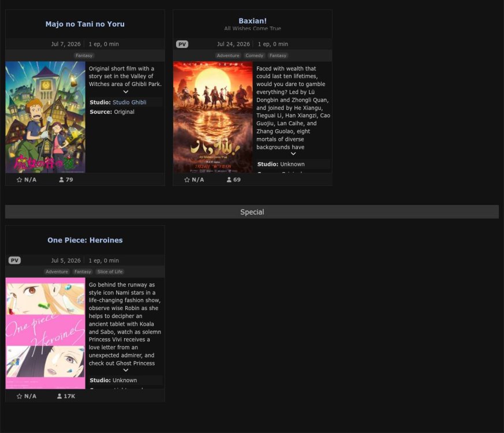Viewport: 504px width, 433px height.
Task: Click Studio: Unknown on the Baxian! card
Action: [281, 164]
